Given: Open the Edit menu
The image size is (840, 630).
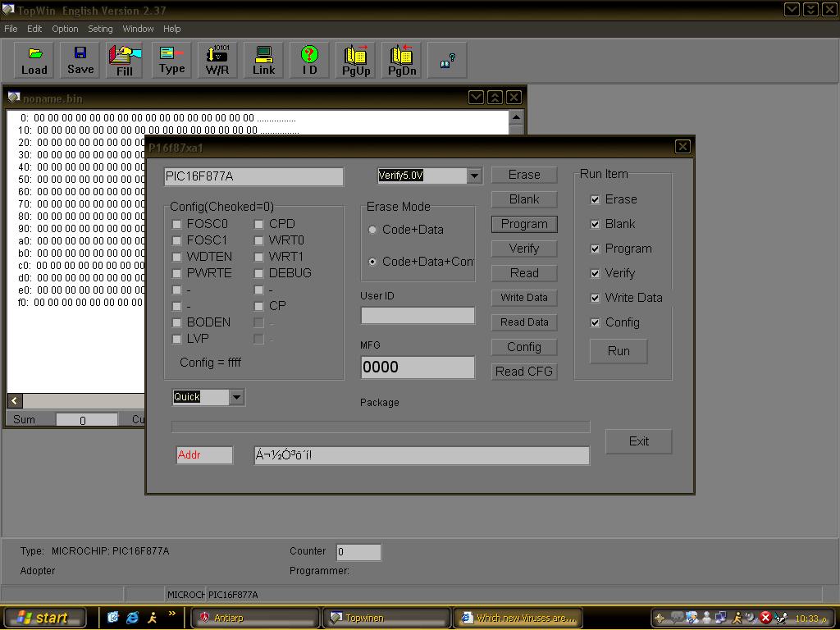Looking at the screenshot, I should click(x=34, y=29).
